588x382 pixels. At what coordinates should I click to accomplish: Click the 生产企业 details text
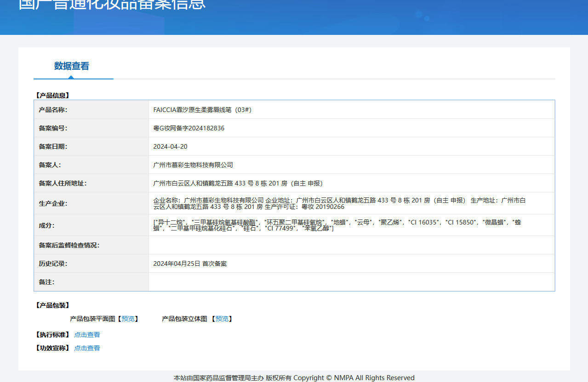pyautogui.click(x=340, y=203)
